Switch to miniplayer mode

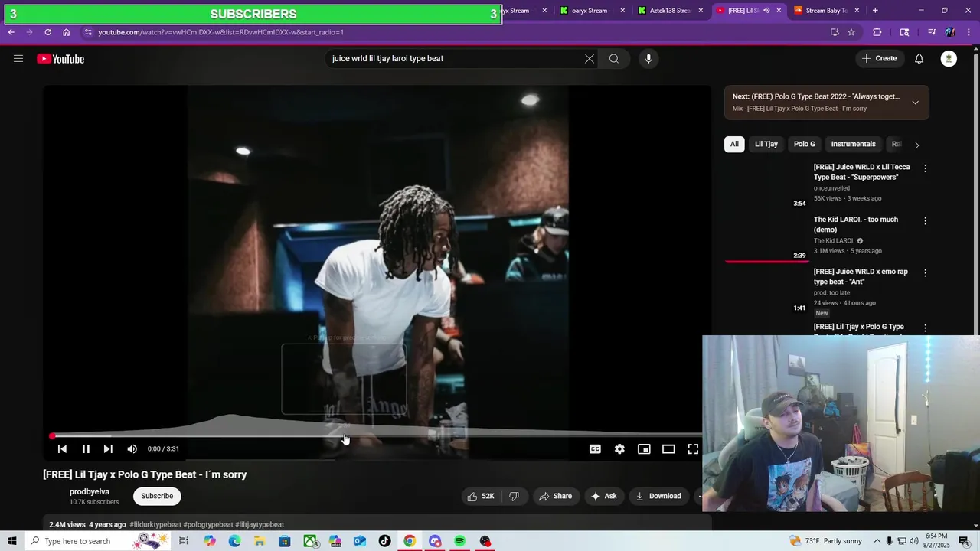[644, 449]
